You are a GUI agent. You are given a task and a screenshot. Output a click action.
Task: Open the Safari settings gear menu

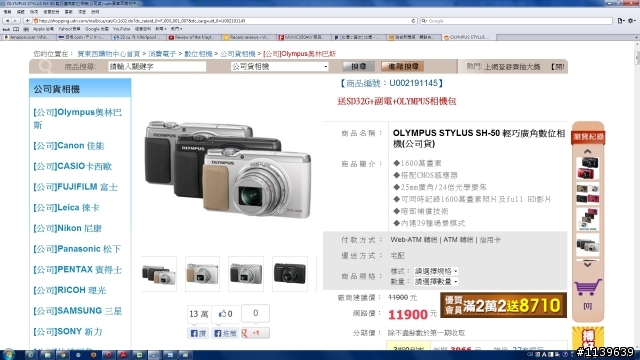click(631, 20)
